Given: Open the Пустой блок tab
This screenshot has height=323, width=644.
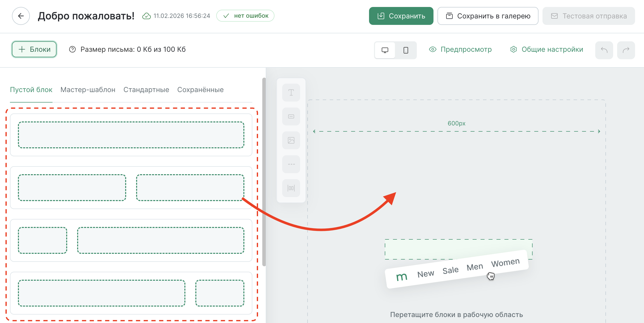Looking at the screenshot, I should (31, 90).
